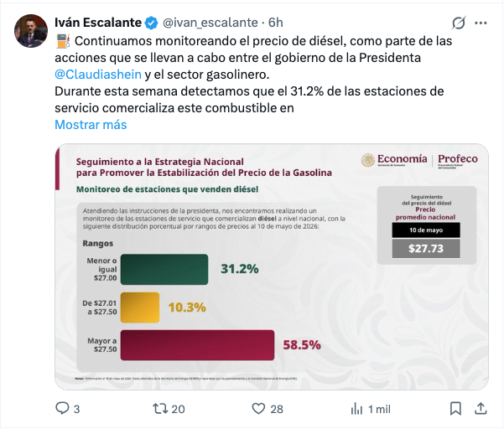The width and height of the screenshot is (504, 429).
Task: View tweet analytics bar chart icon
Action: click(356, 409)
